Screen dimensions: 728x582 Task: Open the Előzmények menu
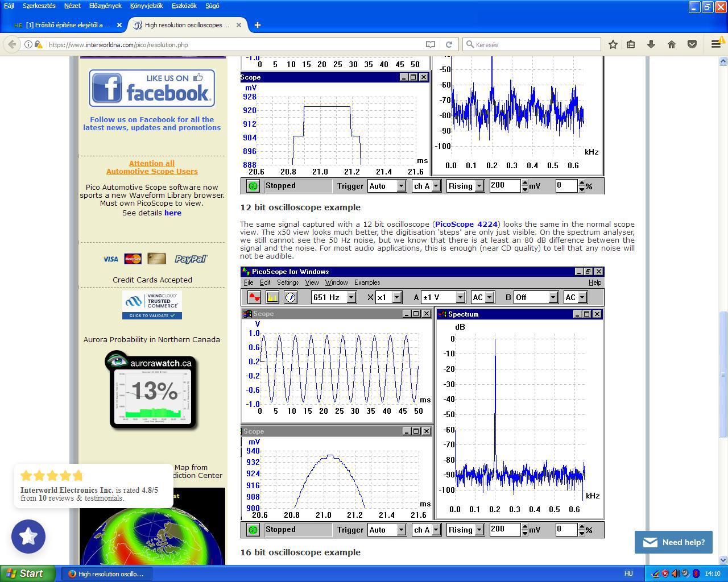[x=105, y=6]
